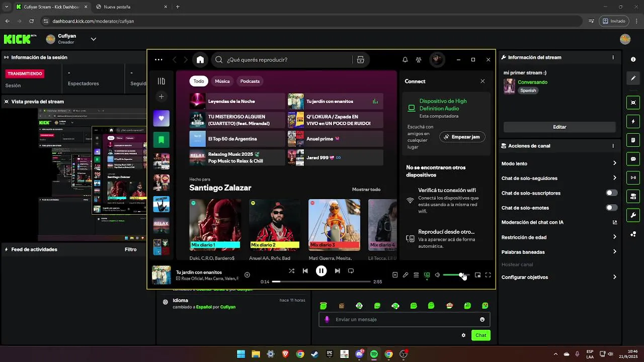Open Información del stream options menu
This screenshot has height=362, width=644.
(613, 57)
